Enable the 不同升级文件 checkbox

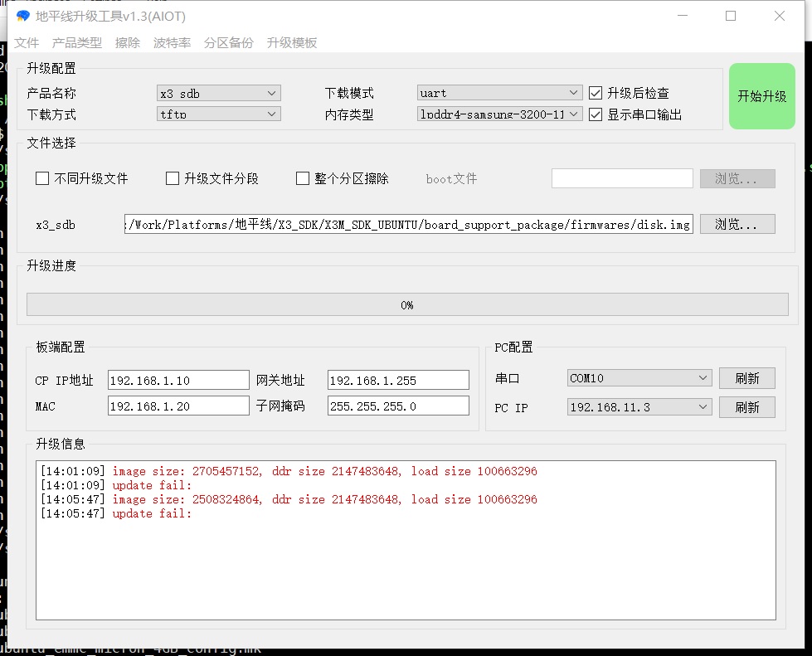pyautogui.click(x=42, y=178)
